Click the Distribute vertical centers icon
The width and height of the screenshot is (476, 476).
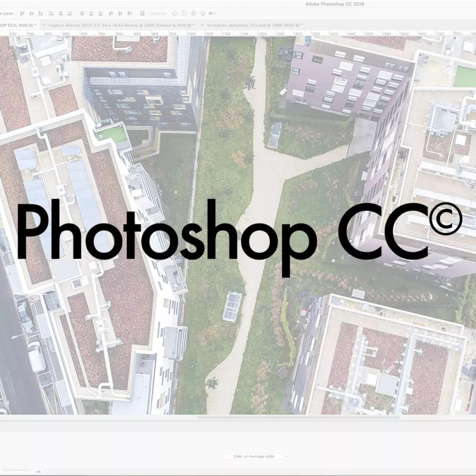[91, 13]
